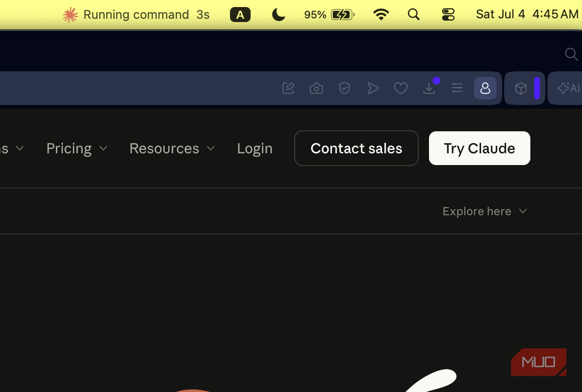
Task: Open the downloads icon in toolbar
Action: pos(429,88)
